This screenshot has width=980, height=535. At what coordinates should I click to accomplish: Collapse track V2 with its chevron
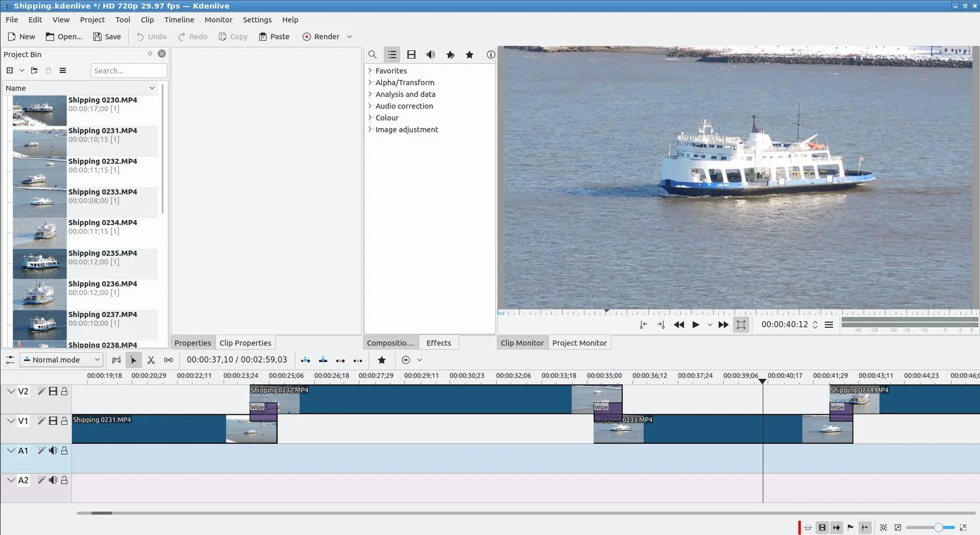click(x=11, y=391)
